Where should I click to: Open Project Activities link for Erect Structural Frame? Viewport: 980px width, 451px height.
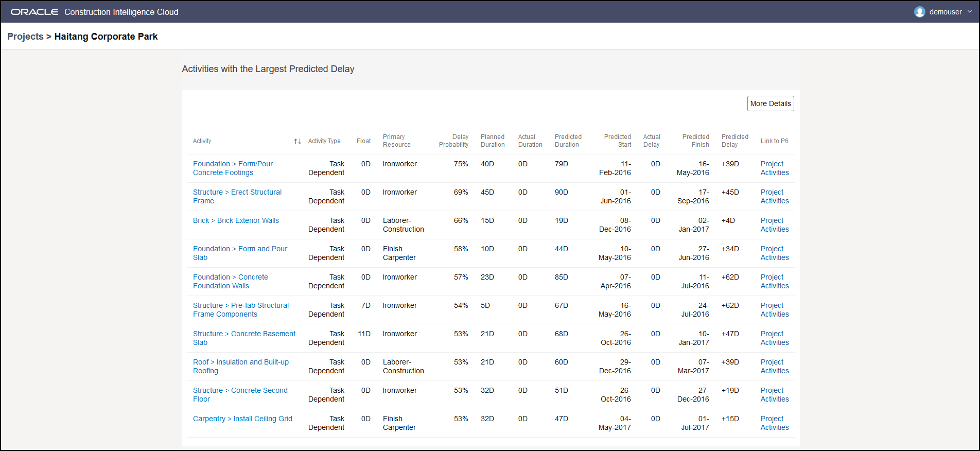(x=775, y=197)
